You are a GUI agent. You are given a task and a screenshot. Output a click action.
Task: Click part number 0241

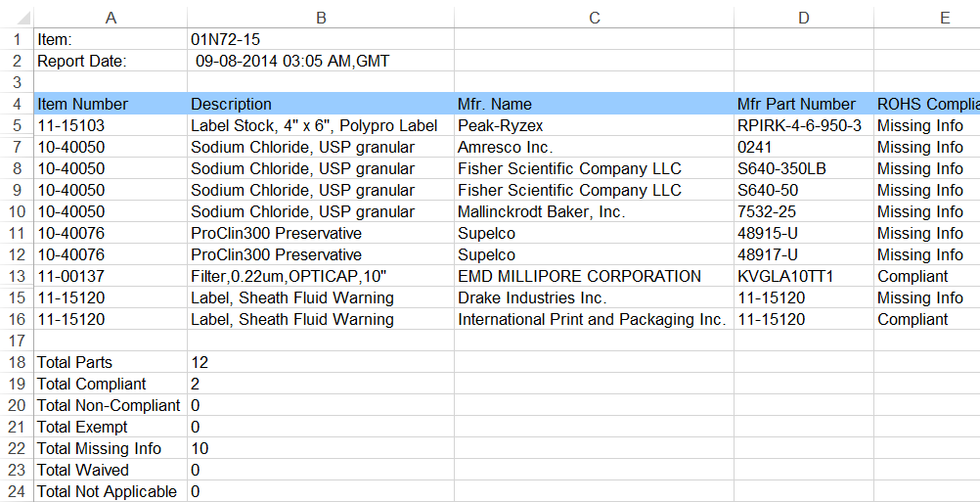coord(804,147)
